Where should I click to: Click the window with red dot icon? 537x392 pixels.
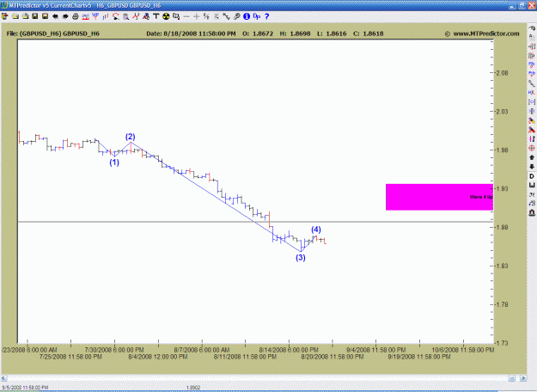176,16
